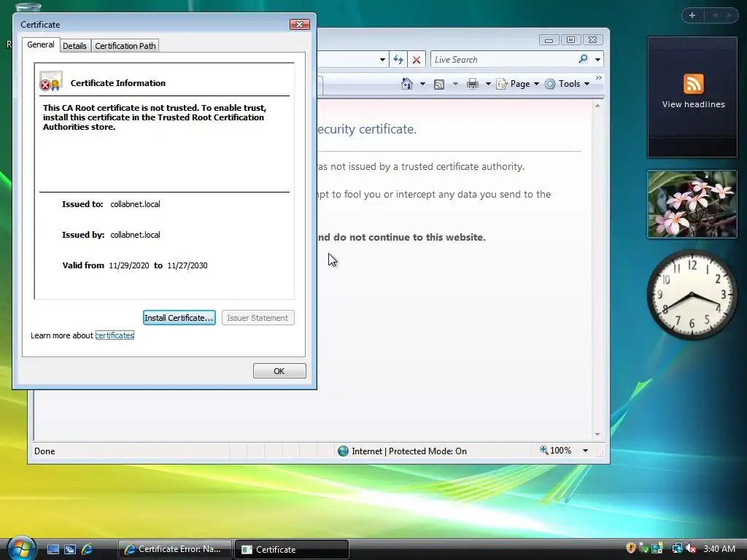The height and width of the screenshot is (560, 747).
Task: Open the Windows Start orb
Action: (21, 548)
